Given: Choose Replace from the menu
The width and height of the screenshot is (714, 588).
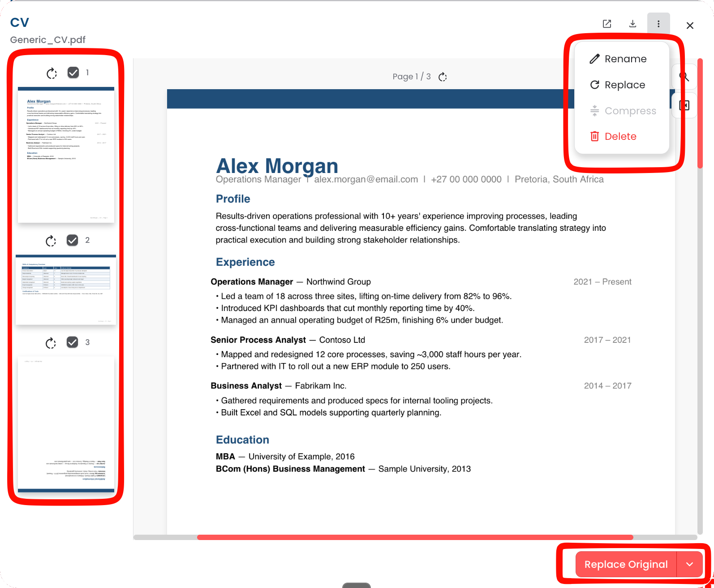Looking at the screenshot, I should [x=622, y=85].
